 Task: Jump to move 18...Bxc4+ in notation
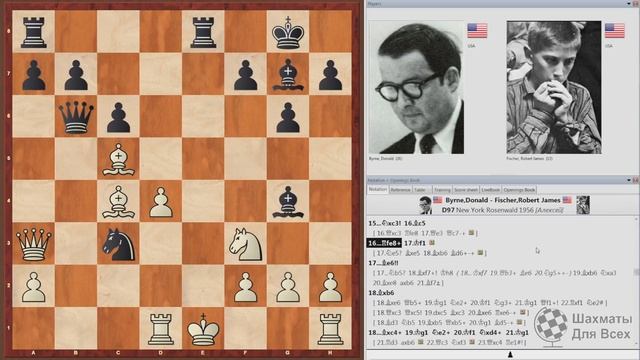385,332
